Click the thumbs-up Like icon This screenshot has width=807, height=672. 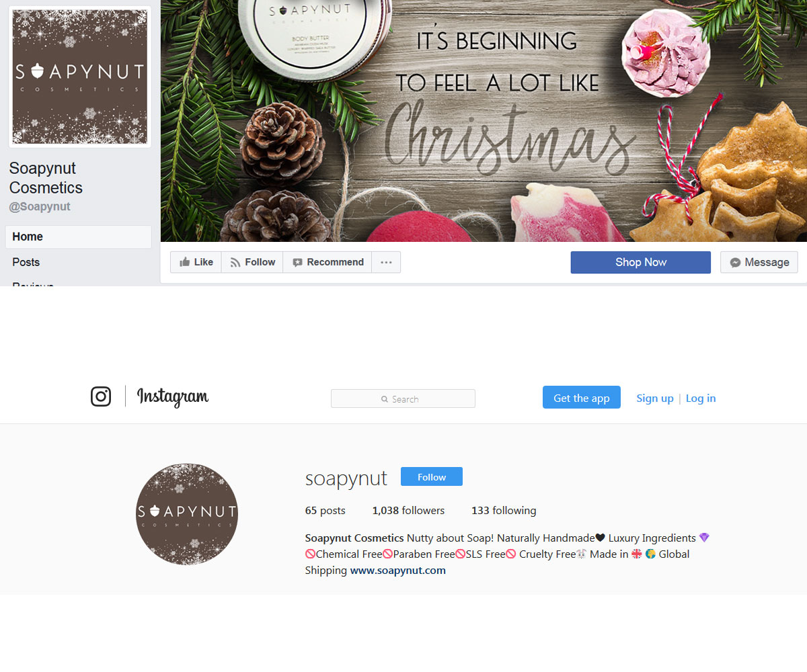point(185,262)
